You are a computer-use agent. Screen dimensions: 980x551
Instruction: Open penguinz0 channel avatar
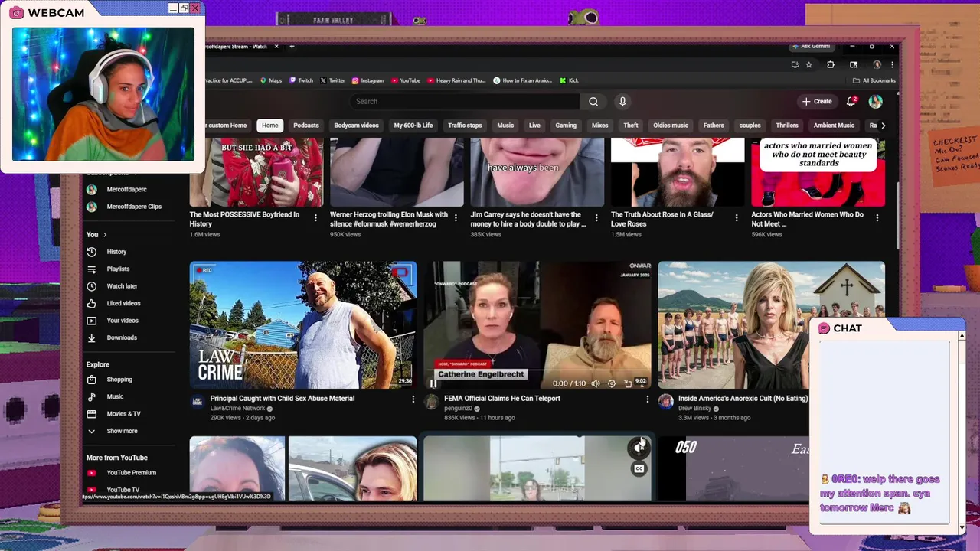pyautogui.click(x=432, y=402)
